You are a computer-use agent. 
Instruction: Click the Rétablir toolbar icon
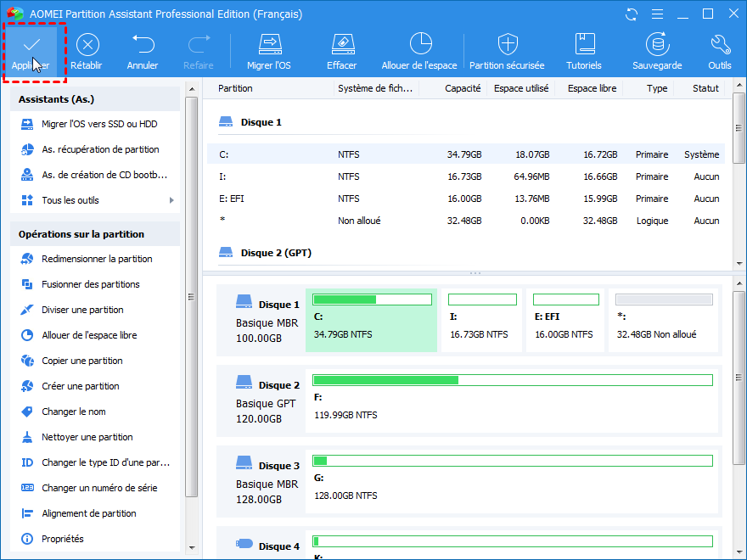[86, 46]
